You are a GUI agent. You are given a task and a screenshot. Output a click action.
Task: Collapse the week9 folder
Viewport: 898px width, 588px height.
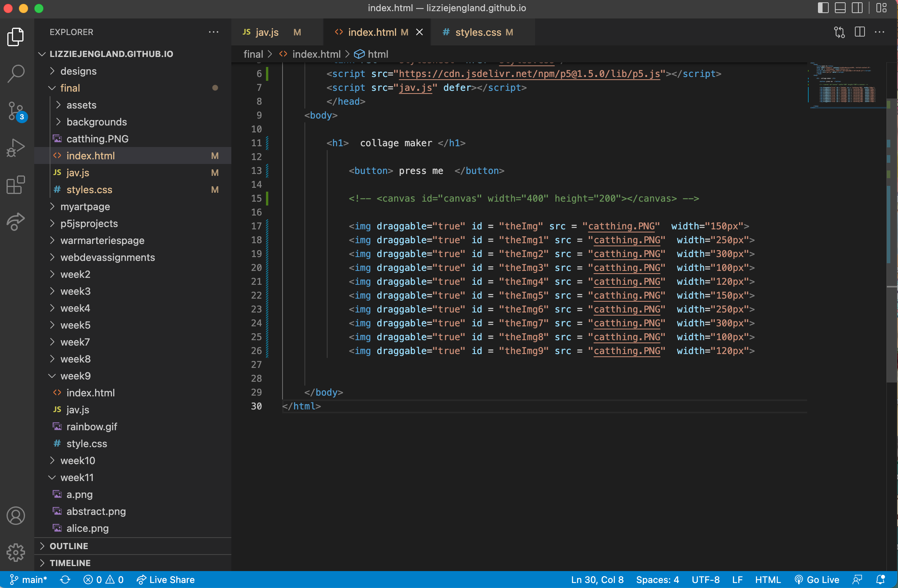(x=75, y=376)
